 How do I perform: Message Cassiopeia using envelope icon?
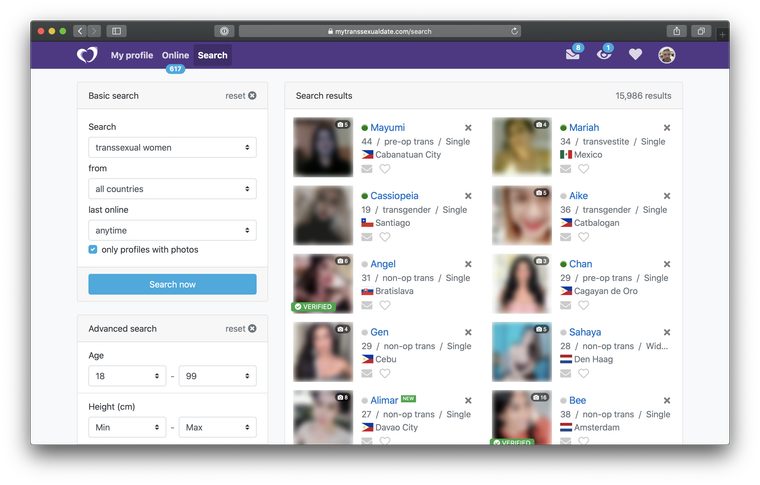tap(367, 237)
